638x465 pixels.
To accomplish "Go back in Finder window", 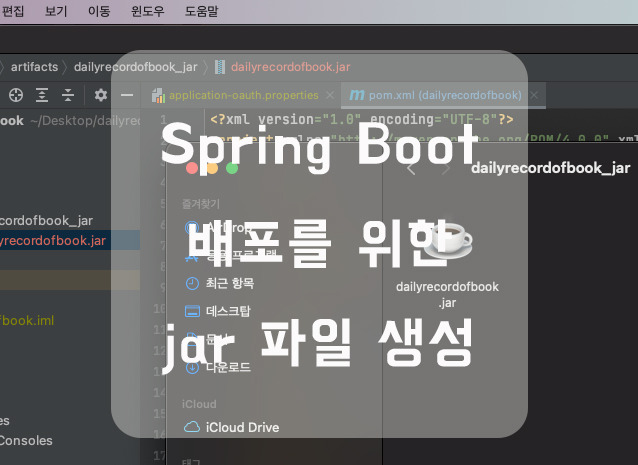I will (411, 168).
